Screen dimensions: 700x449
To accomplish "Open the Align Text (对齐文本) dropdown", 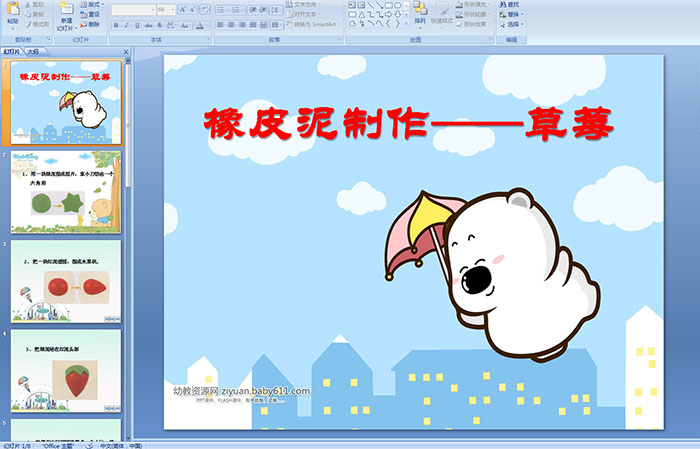I will click(303, 14).
